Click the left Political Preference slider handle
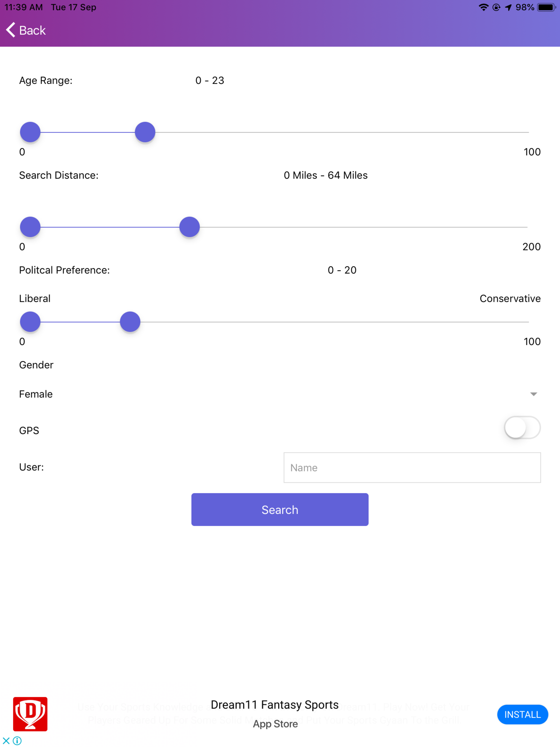560x747 pixels. [x=30, y=322]
